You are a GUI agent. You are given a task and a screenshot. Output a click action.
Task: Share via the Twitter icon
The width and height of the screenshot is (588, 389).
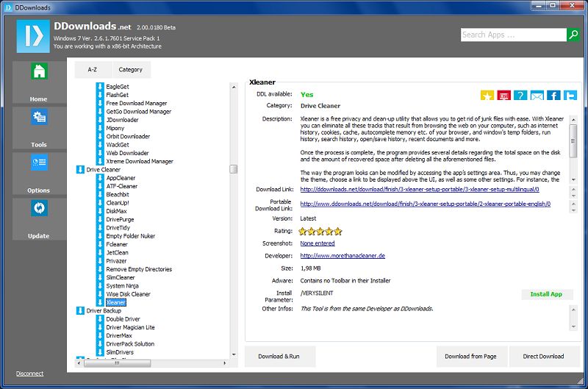571,96
